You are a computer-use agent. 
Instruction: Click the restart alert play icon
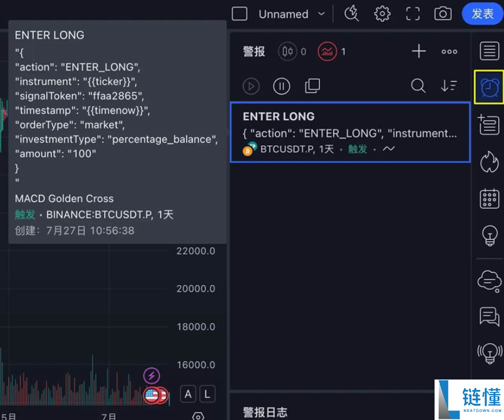coord(251,86)
